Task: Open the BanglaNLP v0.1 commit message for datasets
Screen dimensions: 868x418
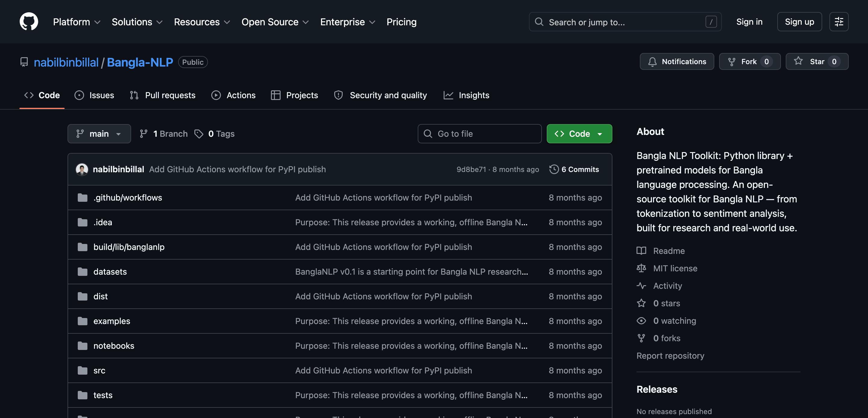Action: coord(411,272)
